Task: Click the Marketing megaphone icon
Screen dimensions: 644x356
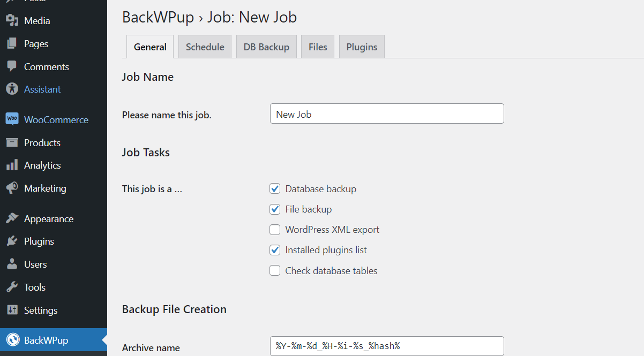Action: tap(12, 188)
